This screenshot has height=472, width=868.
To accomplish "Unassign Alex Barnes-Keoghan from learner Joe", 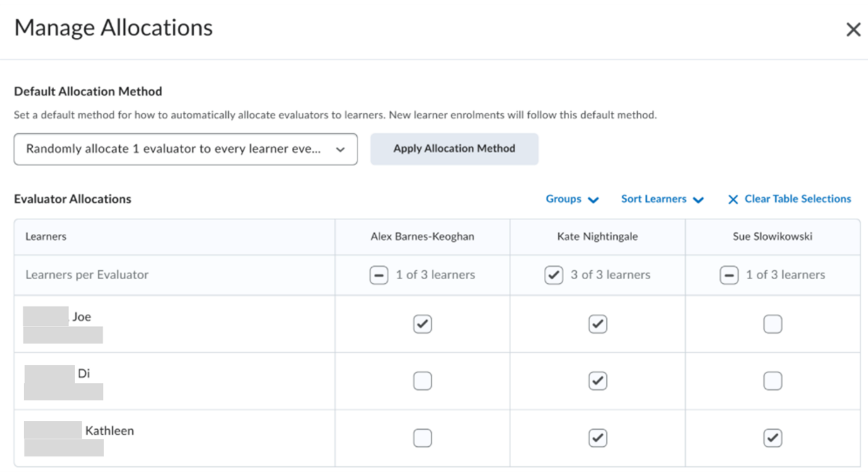I will point(422,324).
